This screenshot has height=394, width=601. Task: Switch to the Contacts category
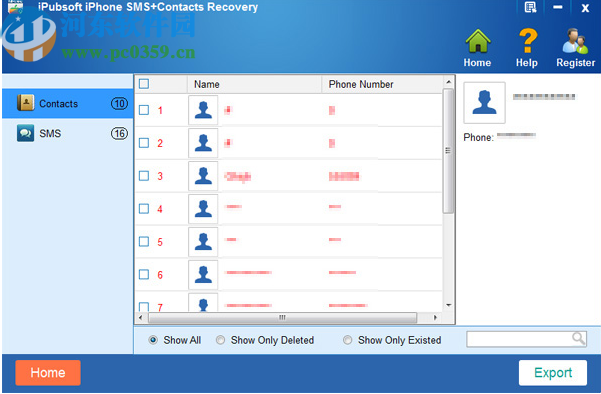[x=67, y=103]
